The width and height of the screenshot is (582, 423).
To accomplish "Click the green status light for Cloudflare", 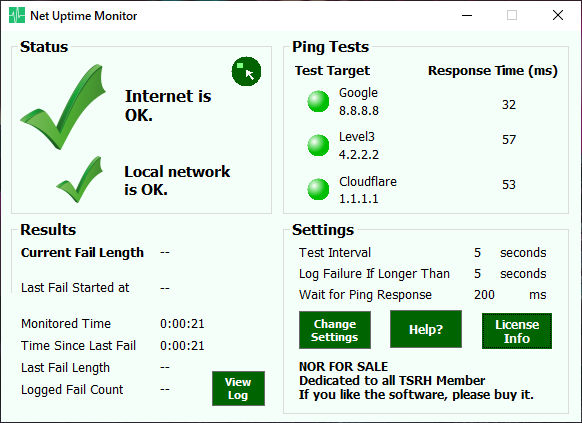I will 318,189.
